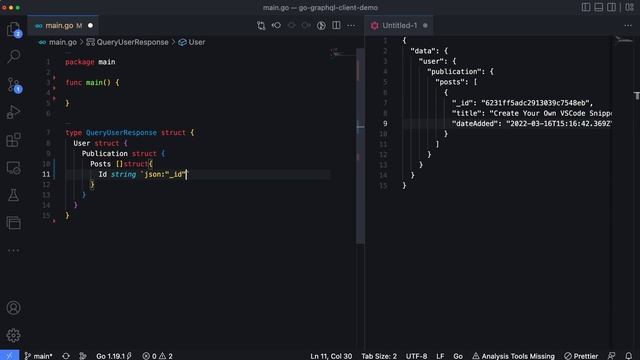The image size is (640, 360).
Task: Customize layout icon in title bar
Action: pos(629,7)
